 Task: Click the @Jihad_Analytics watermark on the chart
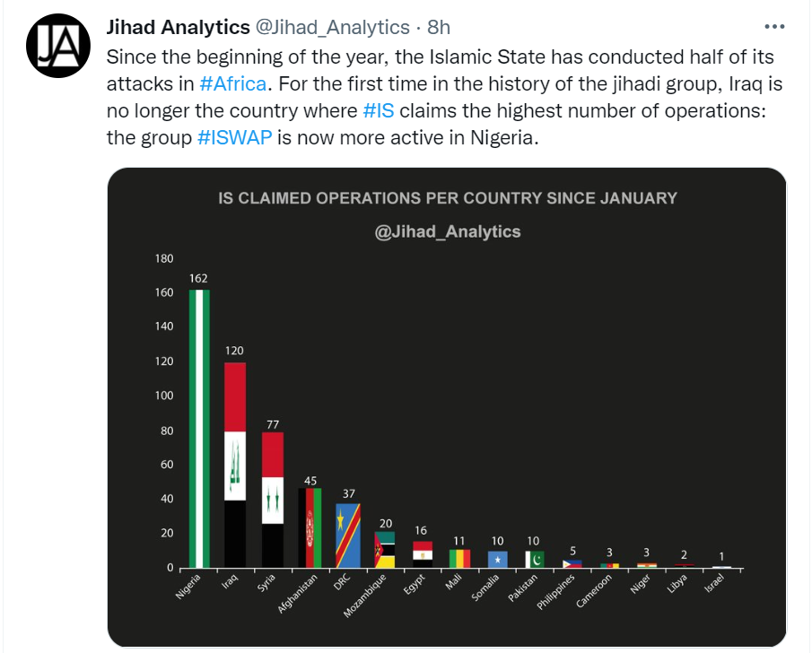click(450, 231)
